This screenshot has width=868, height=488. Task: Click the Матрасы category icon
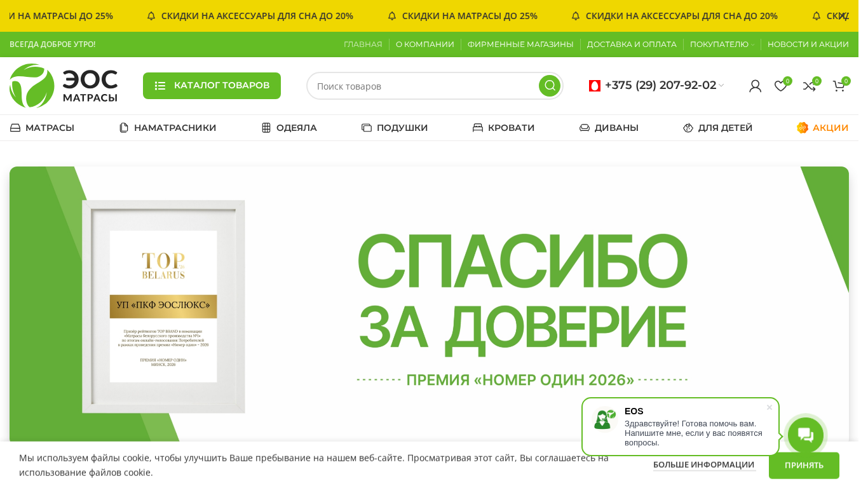[15, 128]
